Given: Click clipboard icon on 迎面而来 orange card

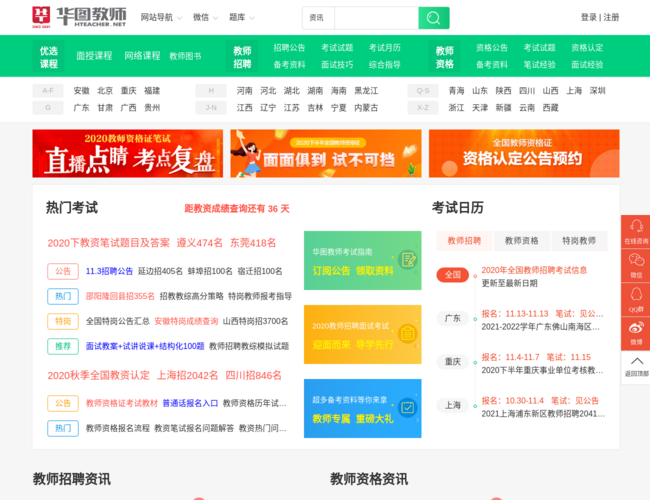Looking at the screenshot, I should coord(408,333).
